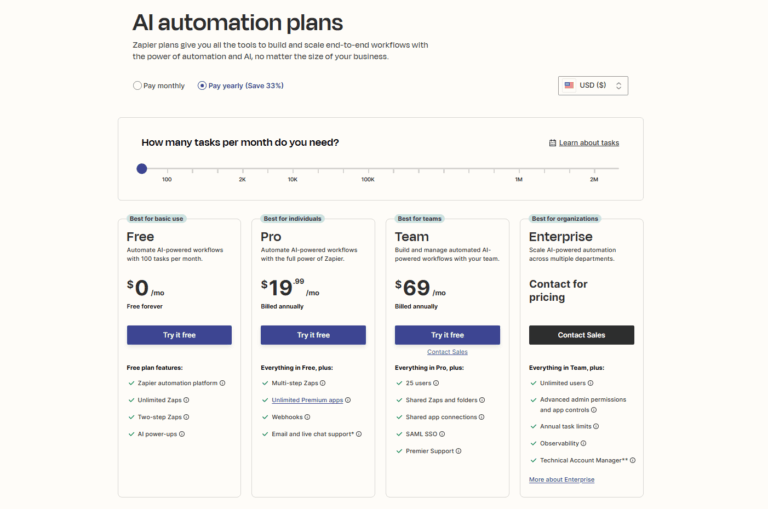Click the 1M tick label on the slider

point(519,180)
